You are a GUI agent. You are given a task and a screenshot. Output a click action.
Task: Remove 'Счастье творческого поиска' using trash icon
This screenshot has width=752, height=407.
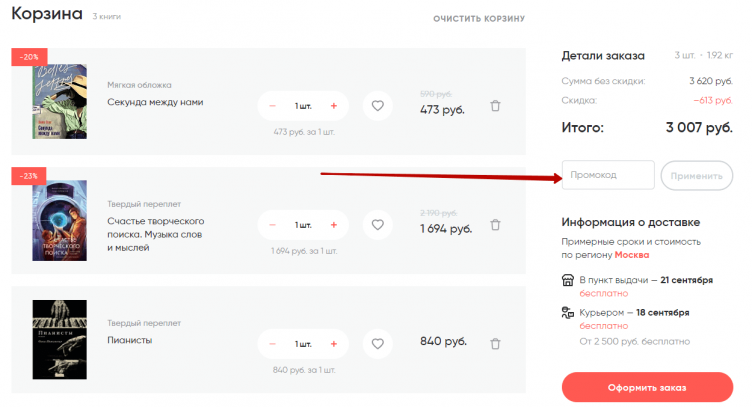pos(495,225)
